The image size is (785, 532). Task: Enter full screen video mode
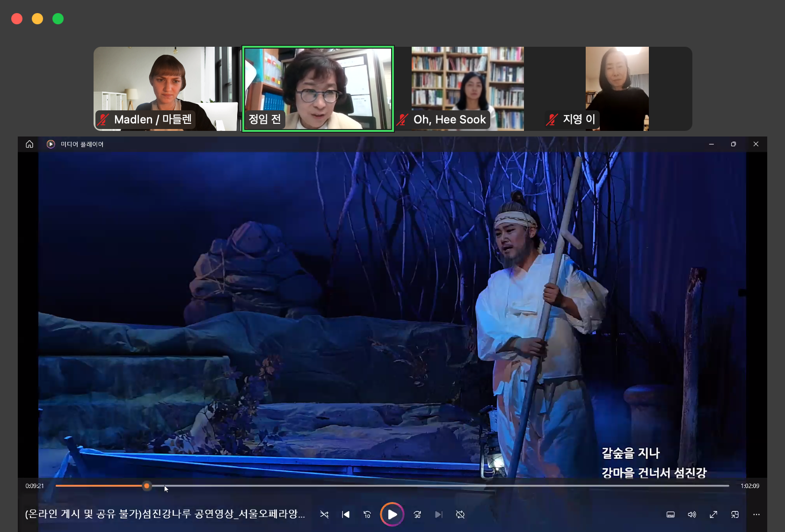point(713,514)
